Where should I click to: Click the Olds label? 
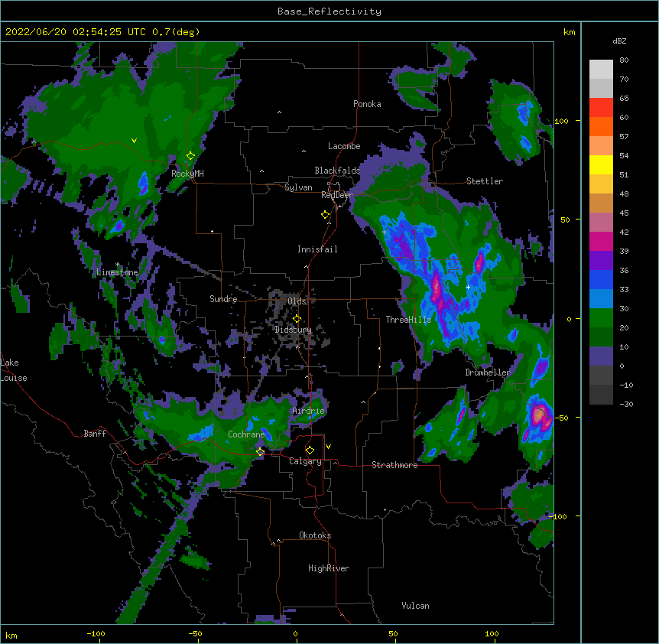click(297, 301)
